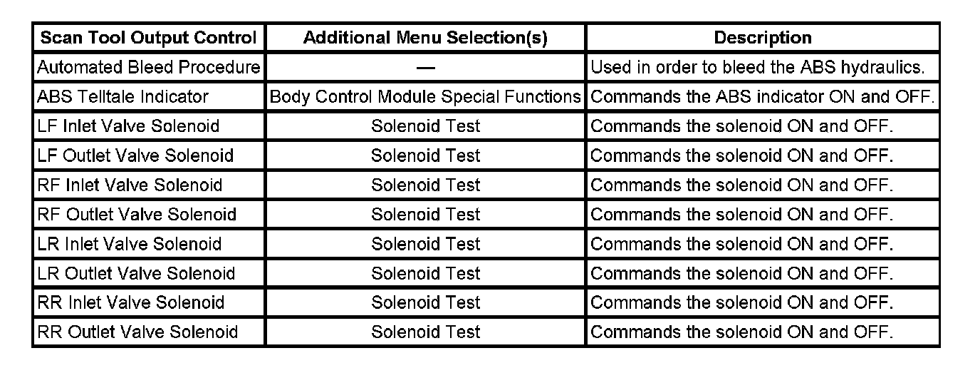Click the ABS indicator ON and OFF description
980x368 pixels.
(762, 97)
